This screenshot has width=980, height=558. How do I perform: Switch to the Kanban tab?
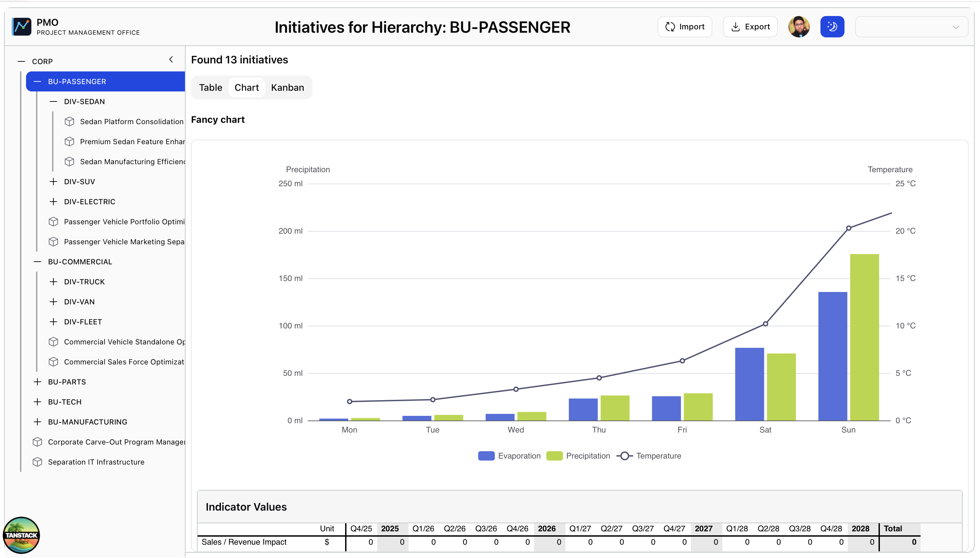pyautogui.click(x=287, y=87)
